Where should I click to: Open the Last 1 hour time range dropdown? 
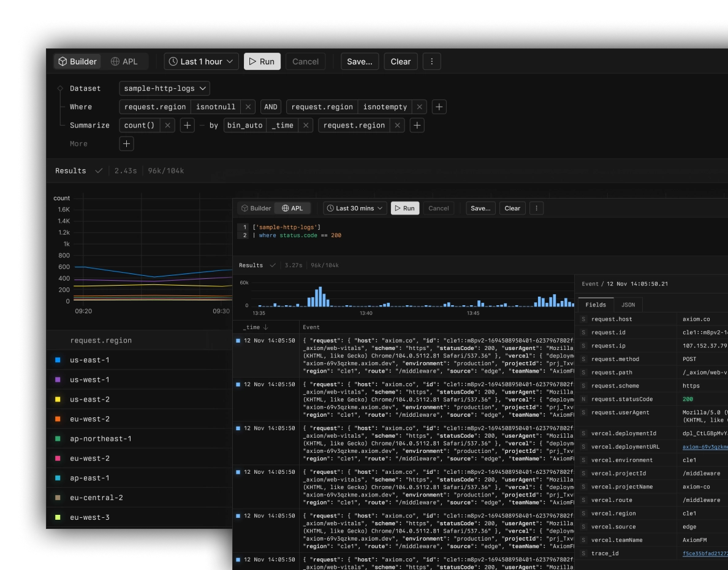click(x=200, y=61)
